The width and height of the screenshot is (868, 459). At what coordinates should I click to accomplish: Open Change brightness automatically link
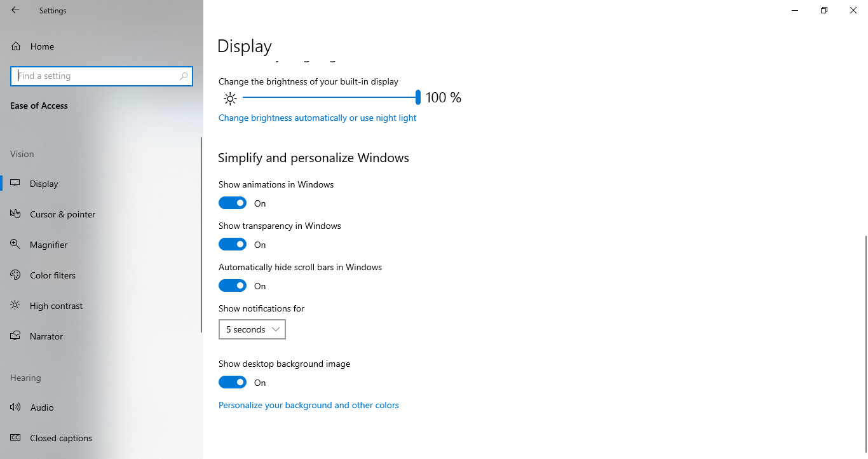[317, 118]
